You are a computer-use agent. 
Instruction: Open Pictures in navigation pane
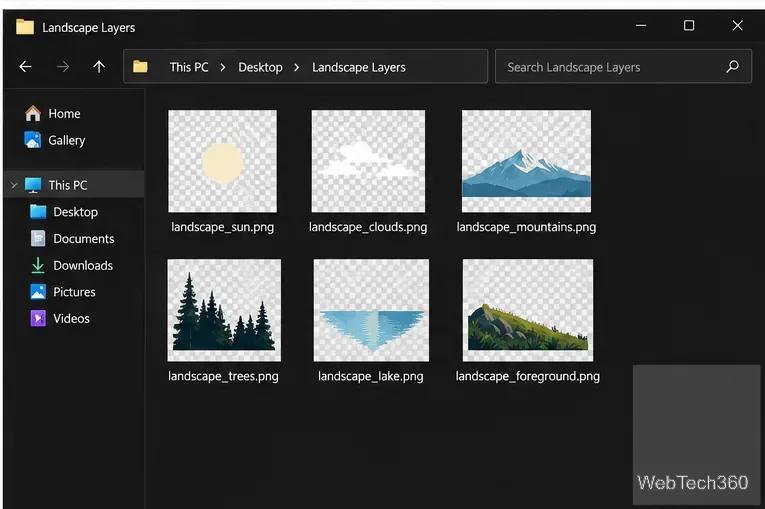(x=74, y=292)
